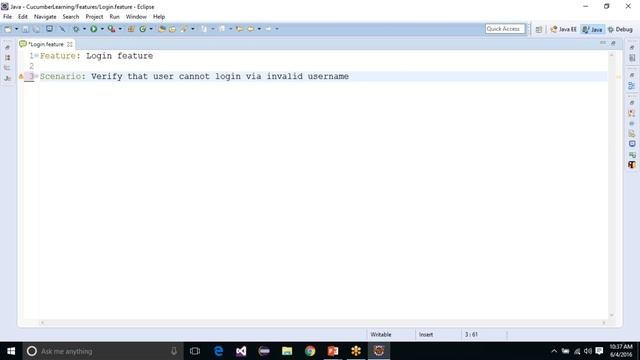Open the Run menu
The width and height of the screenshot is (640, 360).
tap(115, 17)
